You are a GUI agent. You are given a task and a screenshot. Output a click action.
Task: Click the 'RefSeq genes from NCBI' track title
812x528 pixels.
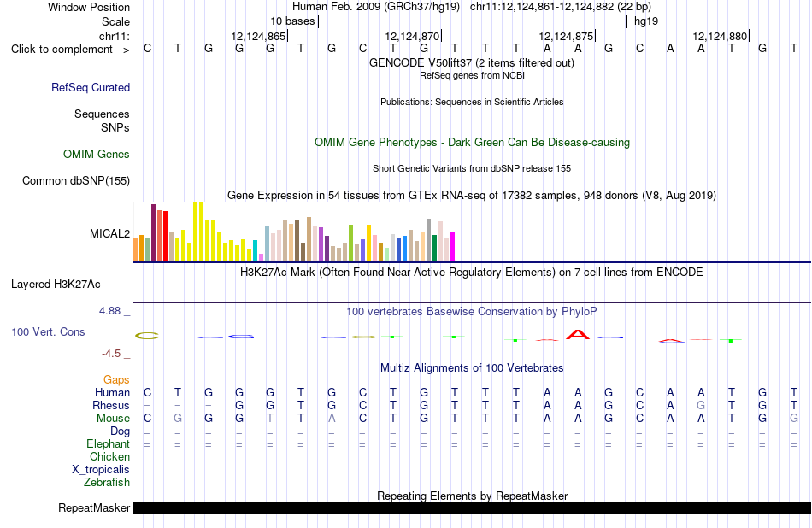pos(473,75)
